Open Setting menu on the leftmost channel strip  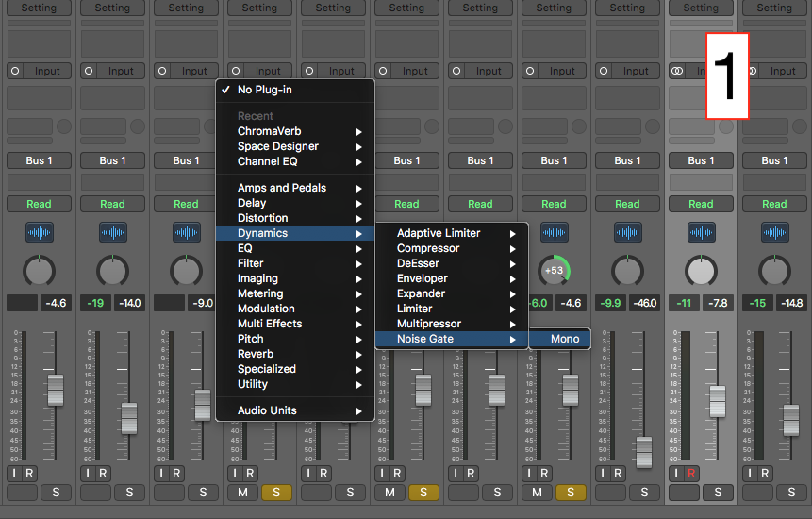(39, 8)
